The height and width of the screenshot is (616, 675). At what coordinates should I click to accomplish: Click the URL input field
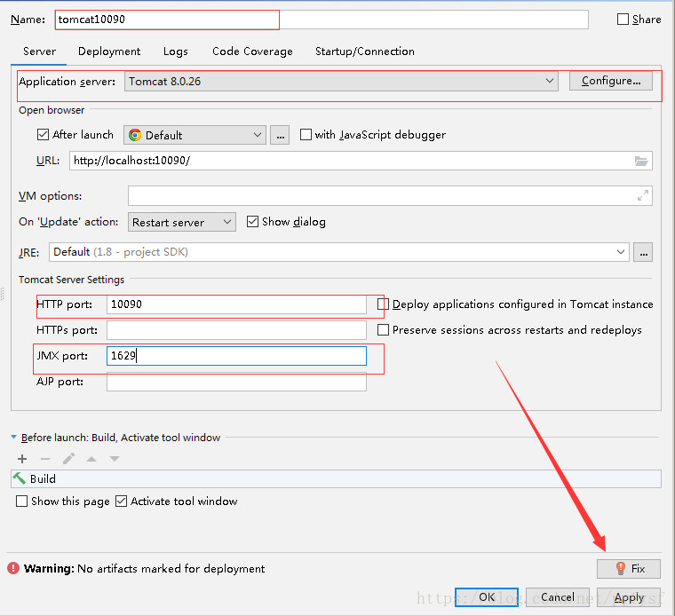[361, 161]
